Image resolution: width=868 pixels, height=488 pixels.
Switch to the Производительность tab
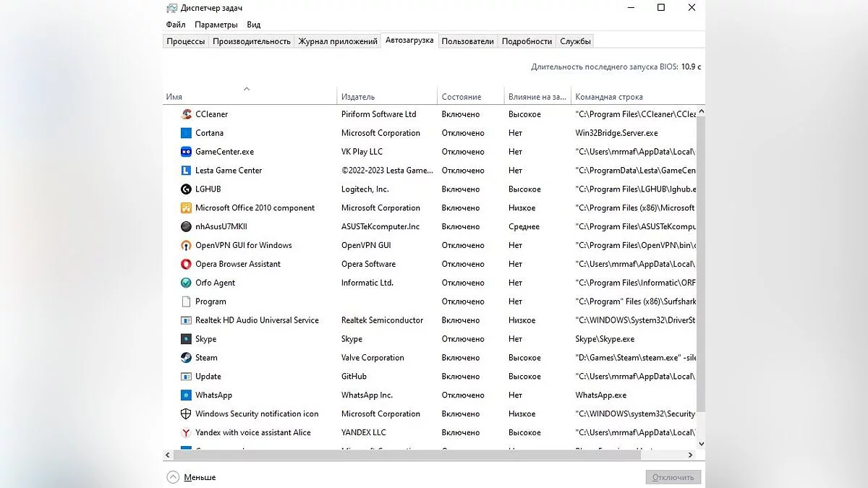(251, 41)
